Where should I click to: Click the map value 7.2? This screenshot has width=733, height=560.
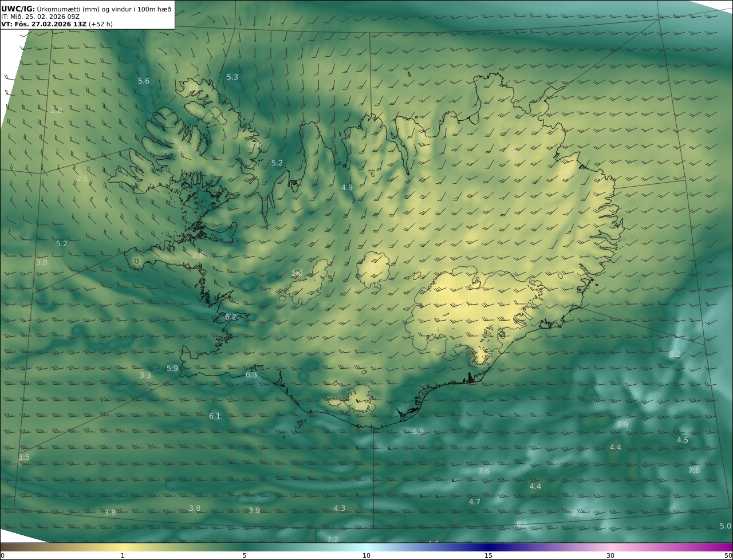pos(333,539)
